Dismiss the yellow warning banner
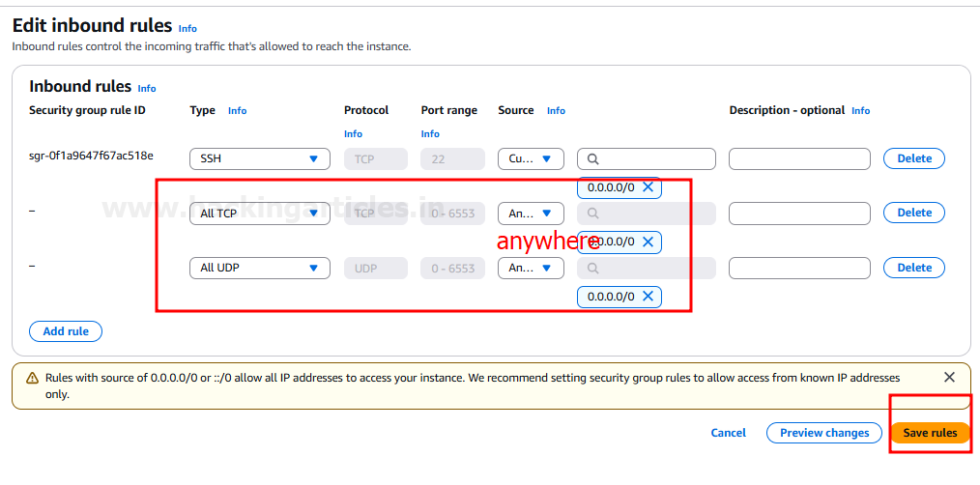Screen dimensions: 980x485 [949, 377]
